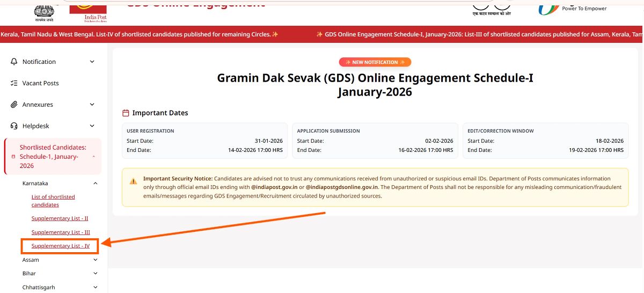Screen dimensions: 644x293
Task: Click the @indiapostgdsonline.gov.in domain text
Action: tap(342, 187)
